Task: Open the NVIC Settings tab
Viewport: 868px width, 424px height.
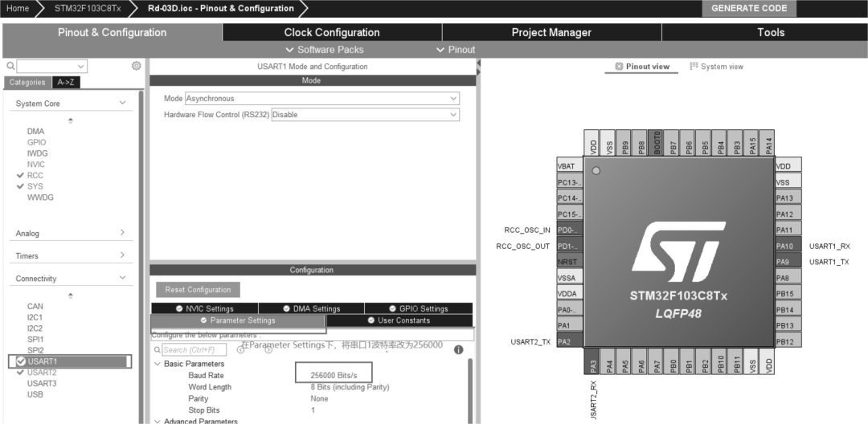Action: click(x=204, y=308)
